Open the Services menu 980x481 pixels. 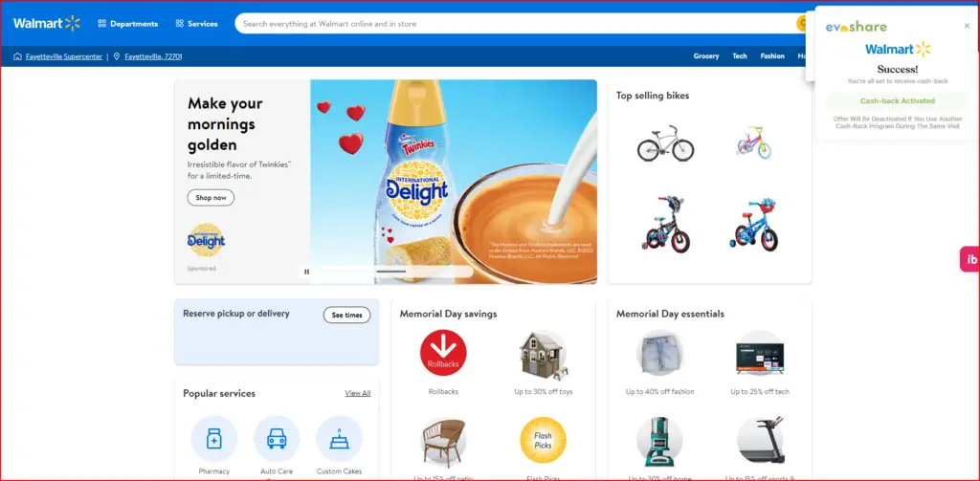click(x=197, y=24)
